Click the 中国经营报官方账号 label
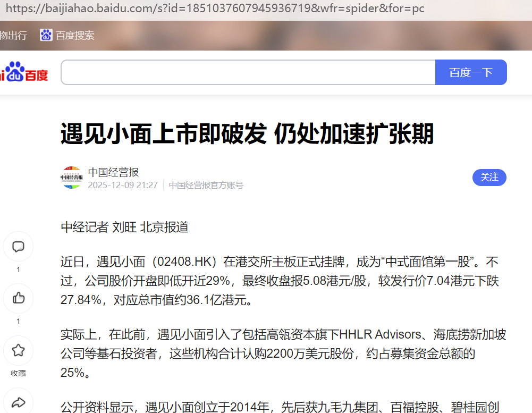 [x=206, y=186]
